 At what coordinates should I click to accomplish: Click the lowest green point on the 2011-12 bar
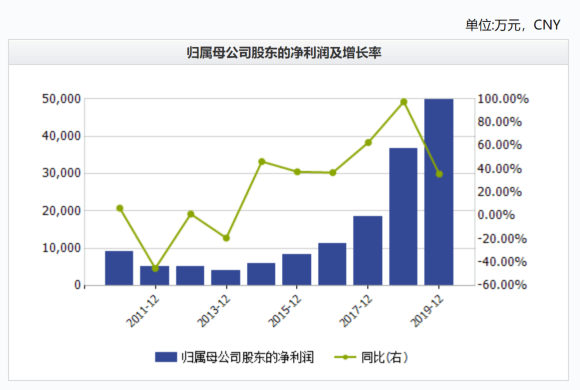pyautogui.click(x=155, y=269)
